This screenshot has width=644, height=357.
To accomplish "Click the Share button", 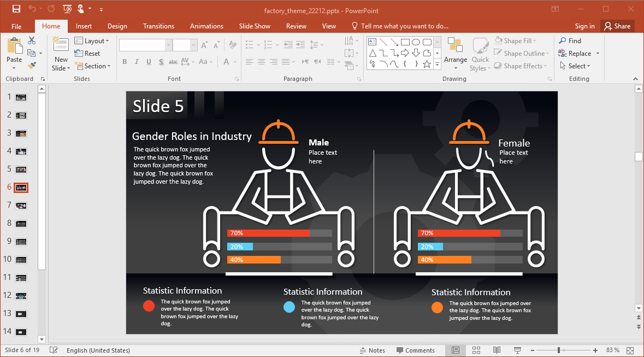I will tap(616, 26).
